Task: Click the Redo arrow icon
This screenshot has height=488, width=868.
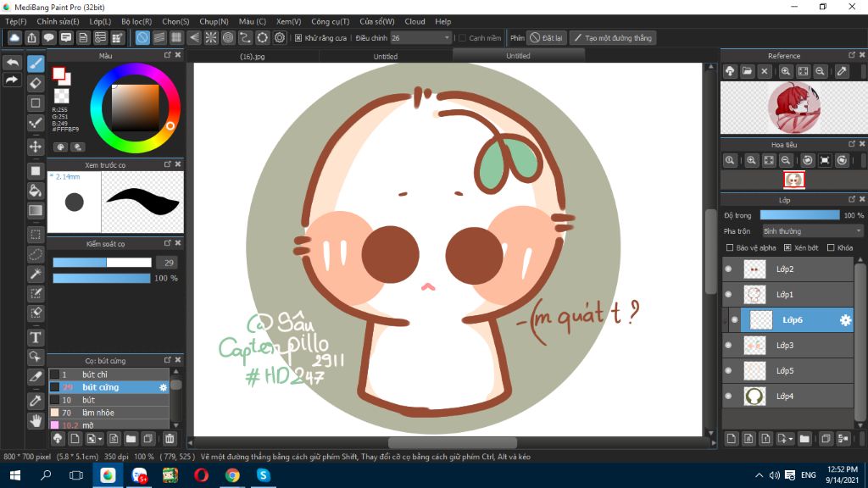Action: (x=12, y=80)
